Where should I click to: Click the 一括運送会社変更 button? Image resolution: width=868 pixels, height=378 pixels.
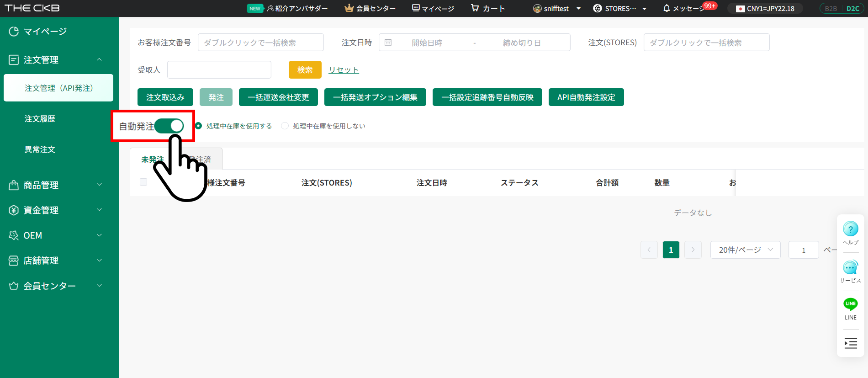pyautogui.click(x=278, y=97)
